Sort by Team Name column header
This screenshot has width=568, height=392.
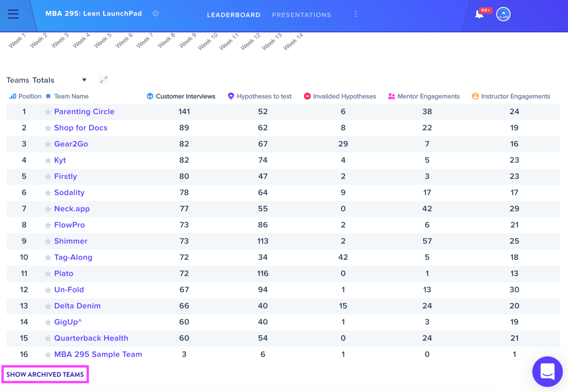[x=67, y=96]
